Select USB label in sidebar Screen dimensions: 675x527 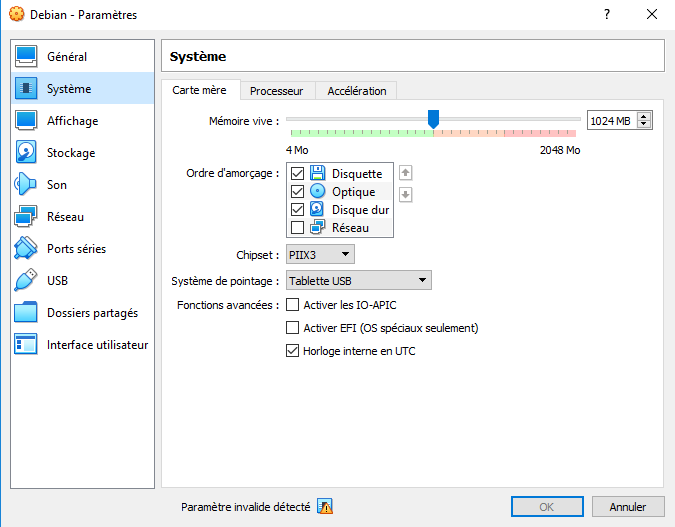coord(57,281)
